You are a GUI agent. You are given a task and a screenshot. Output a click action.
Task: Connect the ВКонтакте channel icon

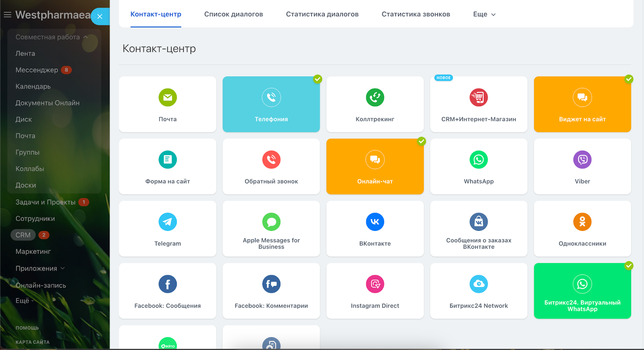375,222
